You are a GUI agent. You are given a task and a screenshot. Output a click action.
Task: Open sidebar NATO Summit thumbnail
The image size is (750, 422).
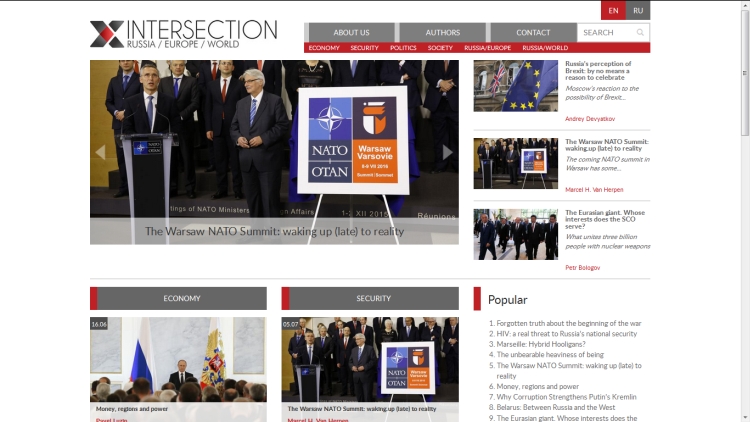click(516, 164)
